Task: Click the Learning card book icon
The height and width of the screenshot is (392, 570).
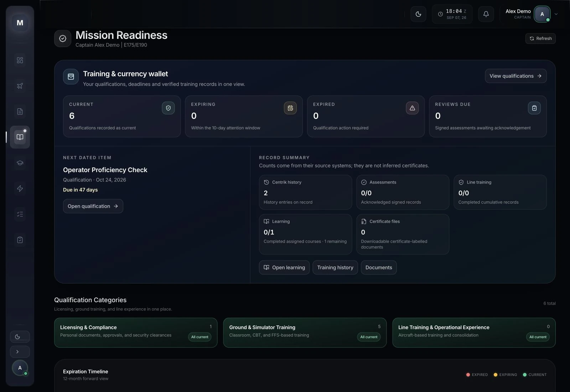Action: coord(266,221)
